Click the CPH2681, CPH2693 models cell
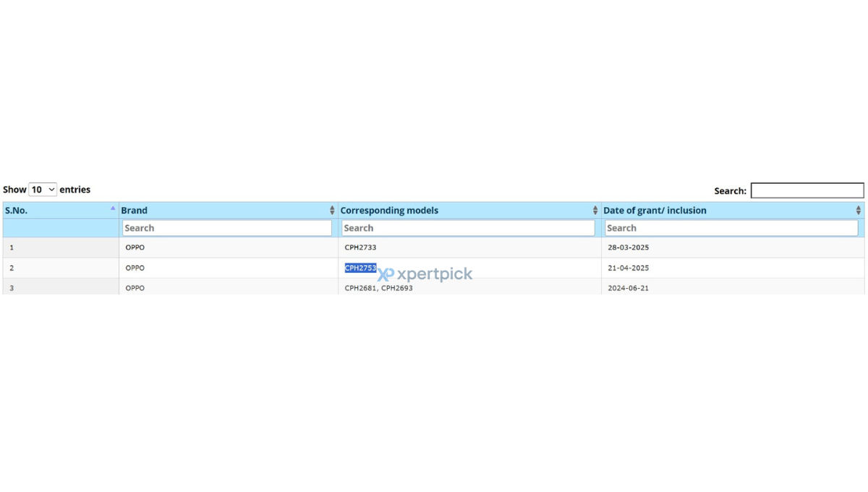Viewport: 868px width, 492px height. point(379,288)
